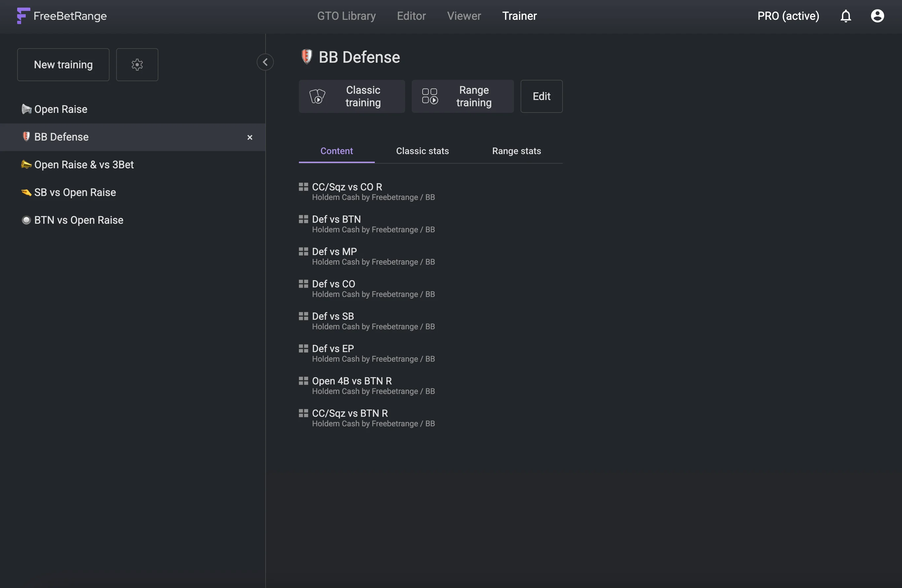The height and width of the screenshot is (588, 902).
Task: Select Open Raise & vs 3Bet training
Action: coord(133,165)
